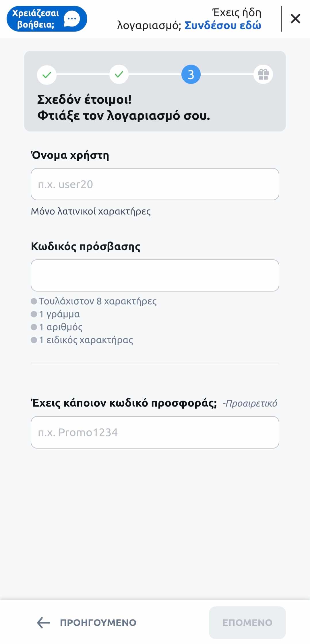
Task: Click the Μόνο λατινικοί χαρακτήρες hint
Action: 91,211
